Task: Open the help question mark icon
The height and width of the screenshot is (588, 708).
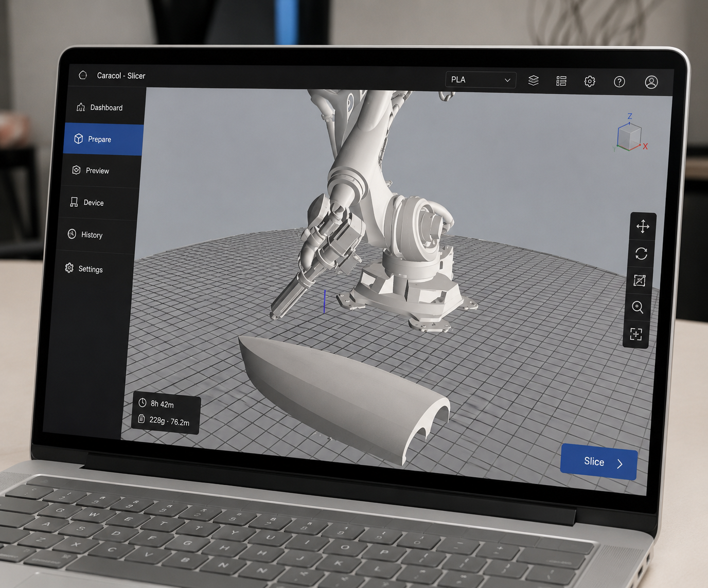Action: coord(619,82)
